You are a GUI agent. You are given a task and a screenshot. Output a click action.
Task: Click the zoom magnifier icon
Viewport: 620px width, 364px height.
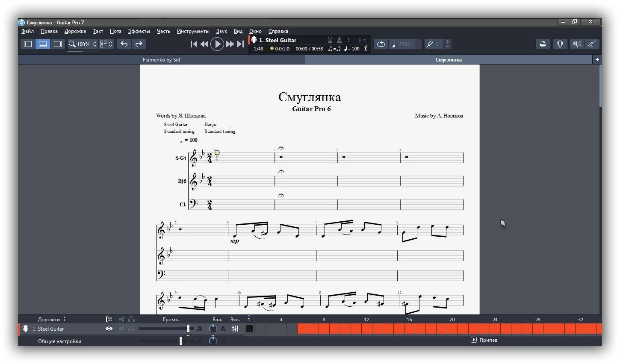tap(72, 44)
